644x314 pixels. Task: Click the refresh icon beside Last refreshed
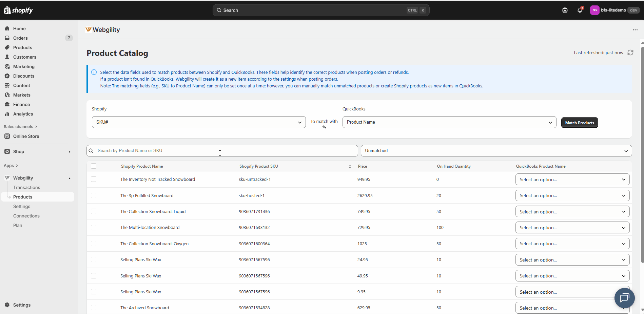630,53
